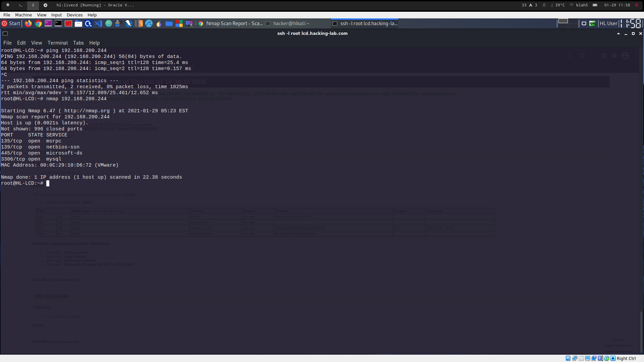Viewport: 644px width, 362px height.
Task: Switch to hacker@hlkali terminal window
Action: point(291,23)
